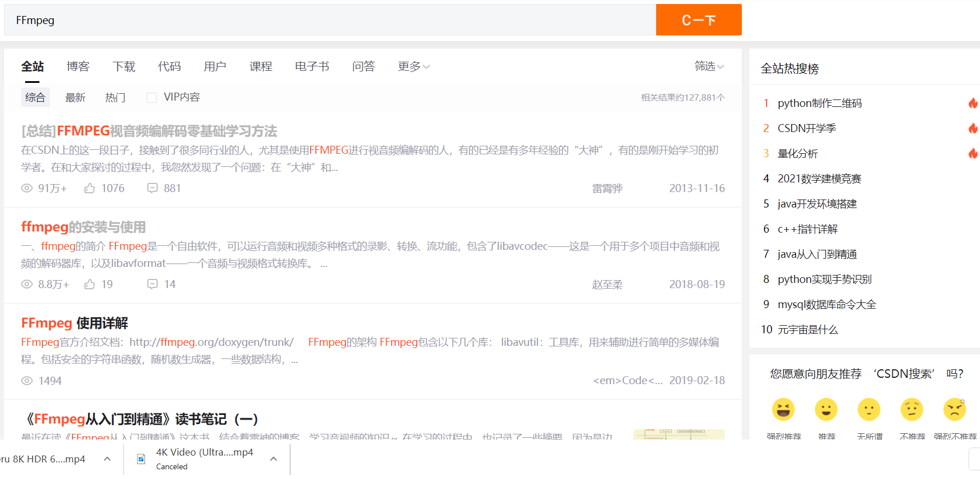980x479 pixels.
Task: Sort results by 热门
Action: click(x=115, y=97)
